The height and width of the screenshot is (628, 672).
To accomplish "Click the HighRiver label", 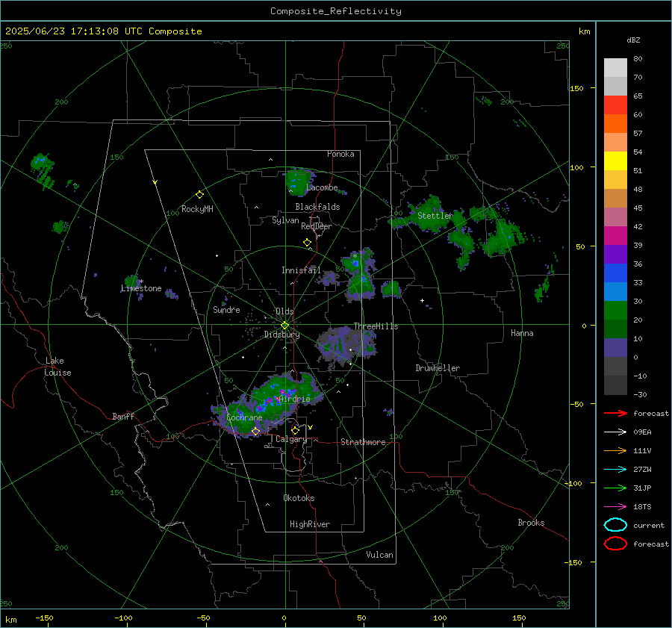I will (x=310, y=524).
